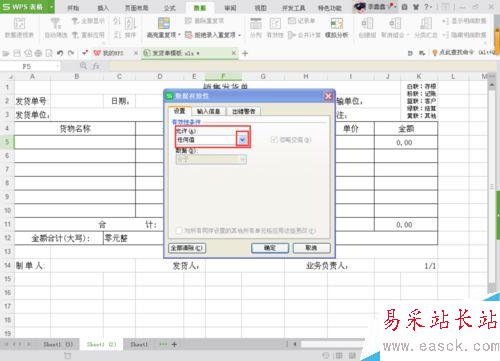Click the OK (确定) button
Screen dimensions: 500x361
click(x=270, y=248)
